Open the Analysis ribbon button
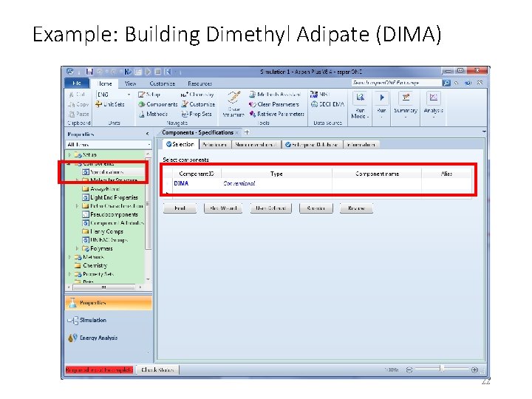532x399 pixels. 433,105
